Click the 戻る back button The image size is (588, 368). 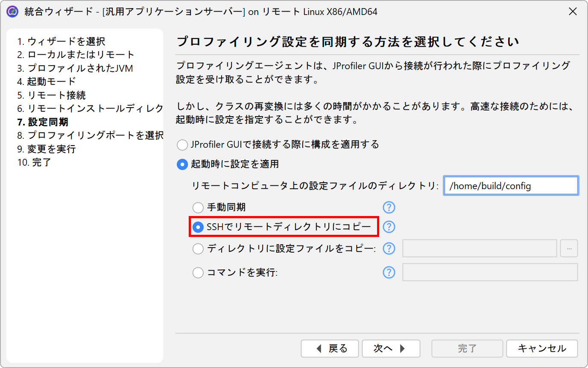click(331, 348)
